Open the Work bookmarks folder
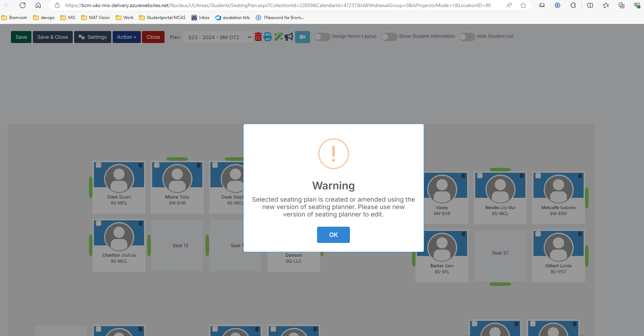The height and width of the screenshot is (336, 644). click(125, 18)
